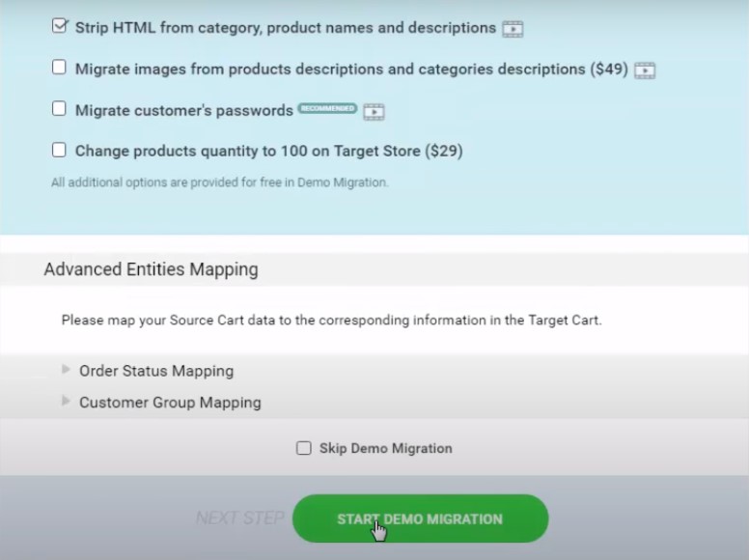Image resolution: width=749 pixels, height=560 pixels.
Task: Click video icon next to Migrate images option
Action: (x=645, y=70)
